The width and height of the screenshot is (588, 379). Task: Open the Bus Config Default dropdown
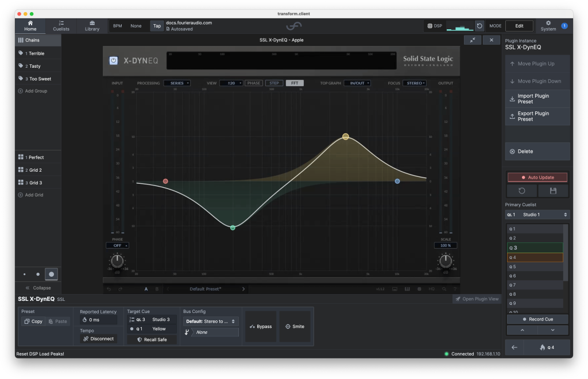(x=211, y=322)
